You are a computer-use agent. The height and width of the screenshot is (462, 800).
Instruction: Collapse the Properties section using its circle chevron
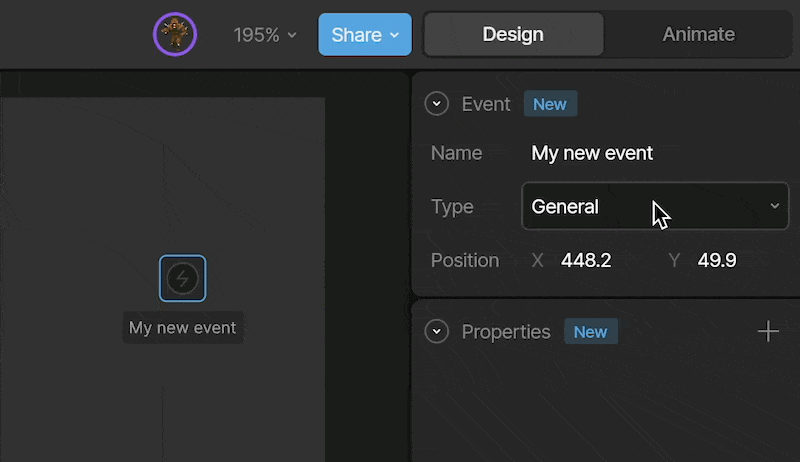[x=437, y=331]
